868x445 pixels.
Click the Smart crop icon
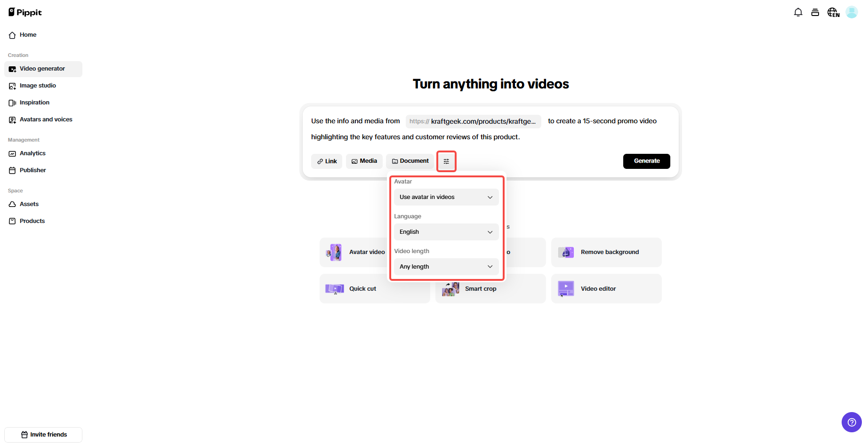tap(450, 289)
